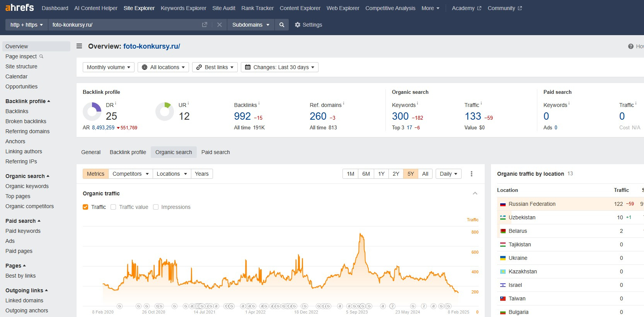
Task: Select the 2Y time range
Action: pyautogui.click(x=396, y=174)
